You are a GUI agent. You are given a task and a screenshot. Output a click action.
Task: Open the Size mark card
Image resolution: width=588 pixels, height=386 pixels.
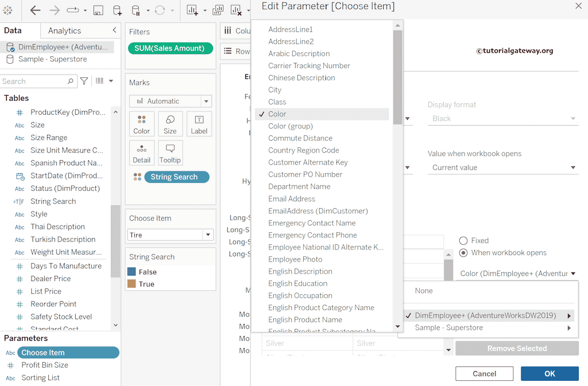coord(170,124)
